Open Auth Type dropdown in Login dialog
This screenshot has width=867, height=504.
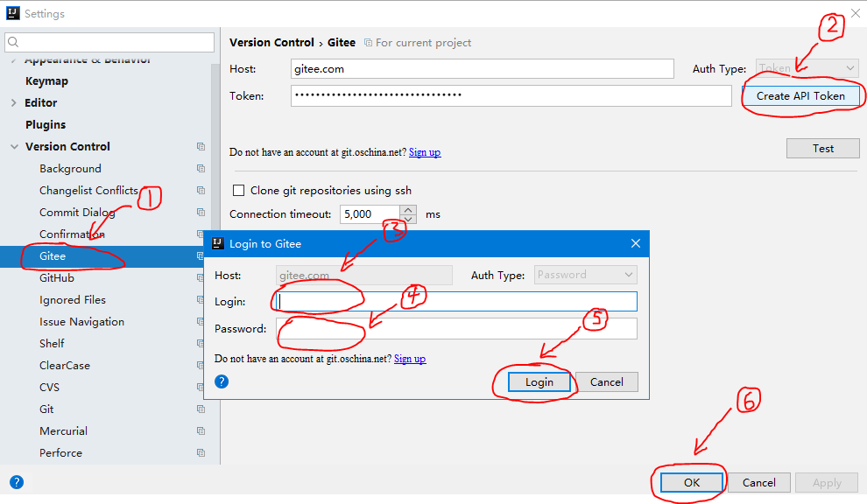coord(586,275)
